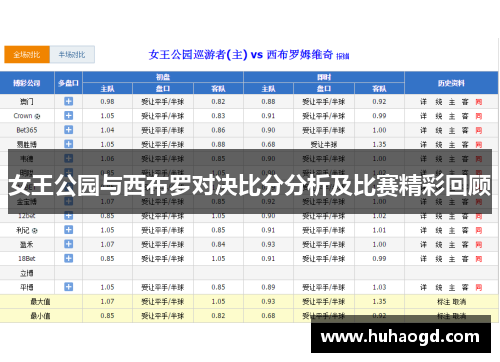Open 详 link in 澳门 row
The image size is (500, 362).
(423, 102)
